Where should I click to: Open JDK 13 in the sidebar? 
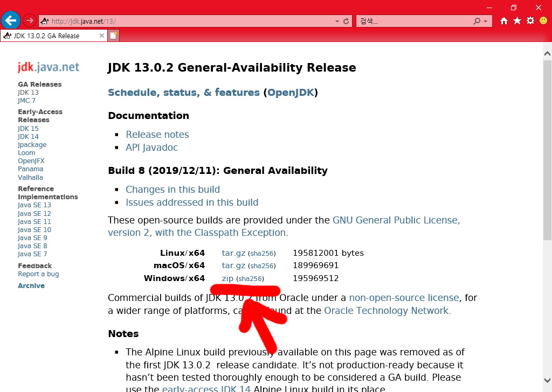(x=28, y=93)
